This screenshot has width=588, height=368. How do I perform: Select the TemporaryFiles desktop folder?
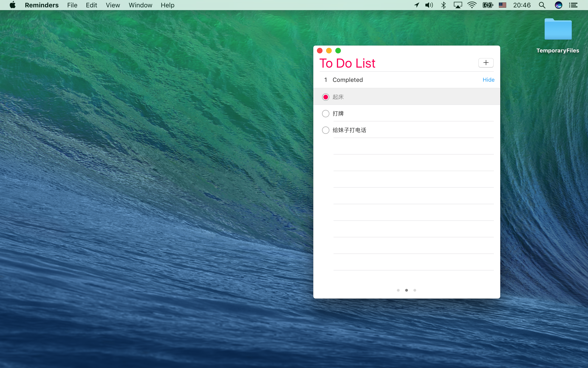(558, 36)
